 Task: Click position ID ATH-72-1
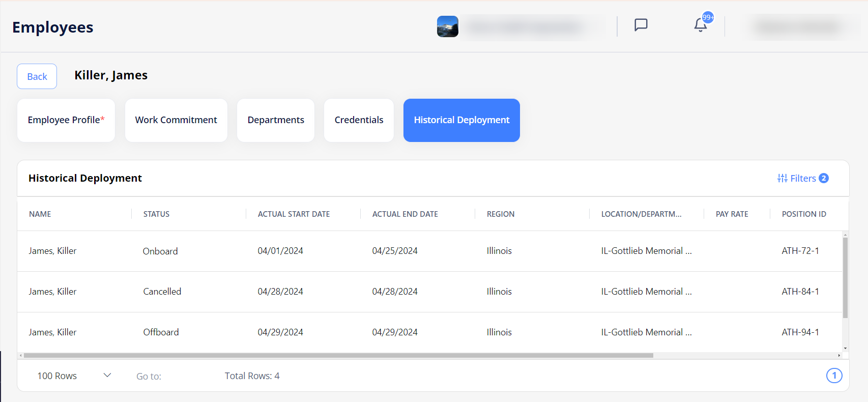click(x=800, y=251)
